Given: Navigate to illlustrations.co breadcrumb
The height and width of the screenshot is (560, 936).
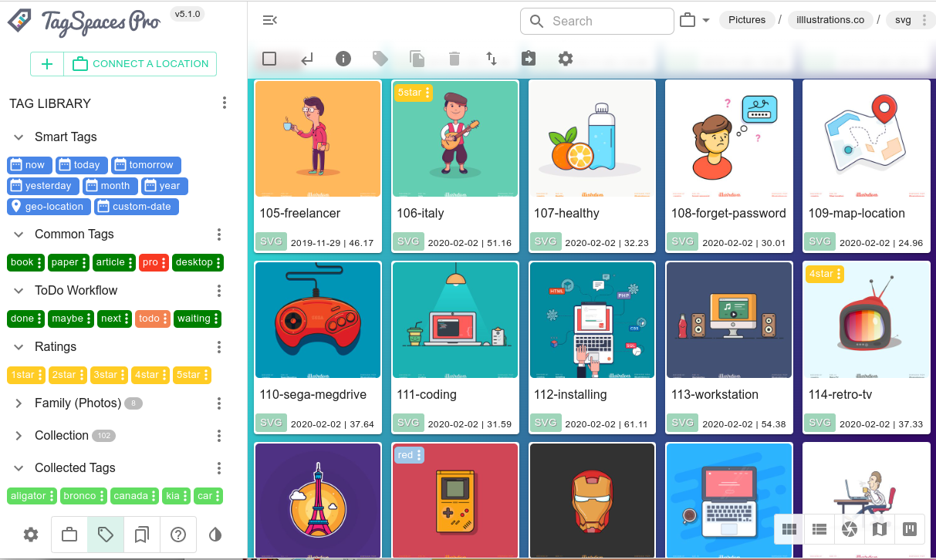Looking at the screenshot, I should pyautogui.click(x=830, y=20).
